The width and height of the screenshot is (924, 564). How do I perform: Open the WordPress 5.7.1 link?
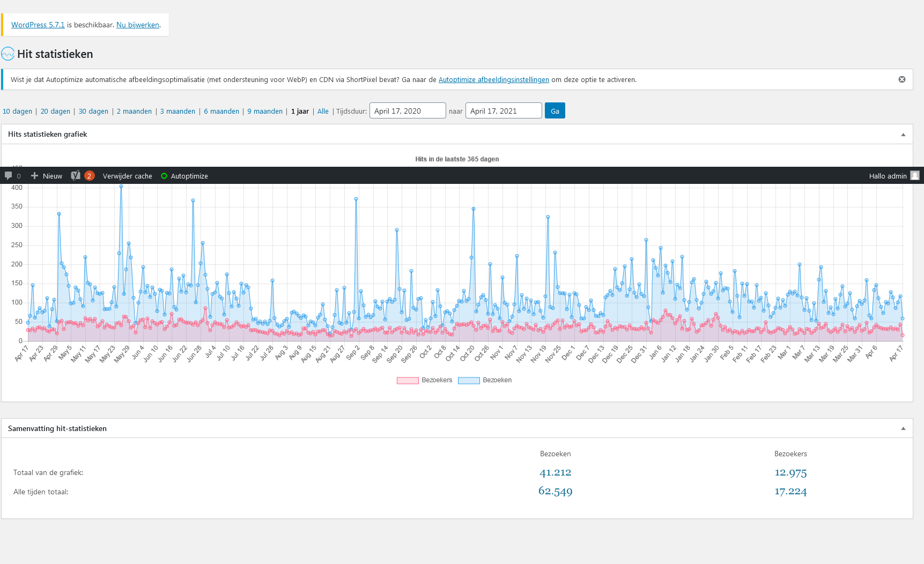(38, 25)
